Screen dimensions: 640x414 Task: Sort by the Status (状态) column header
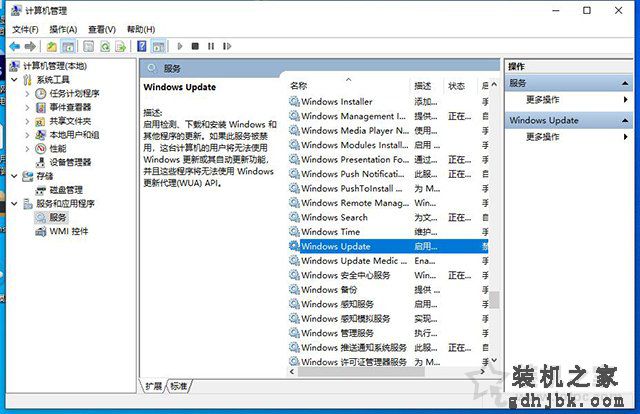pyautogui.click(x=456, y=86)
